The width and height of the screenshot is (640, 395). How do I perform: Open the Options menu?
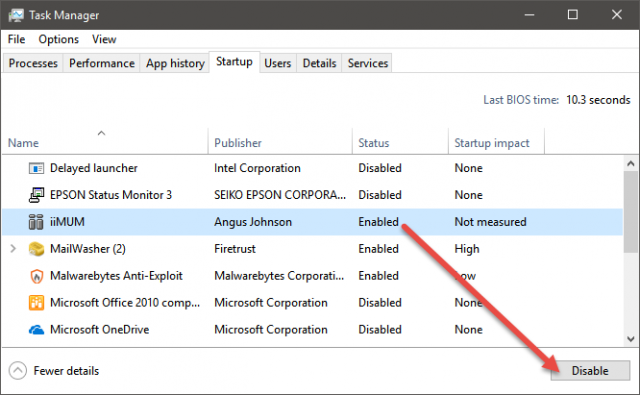[x=58, y=39]
